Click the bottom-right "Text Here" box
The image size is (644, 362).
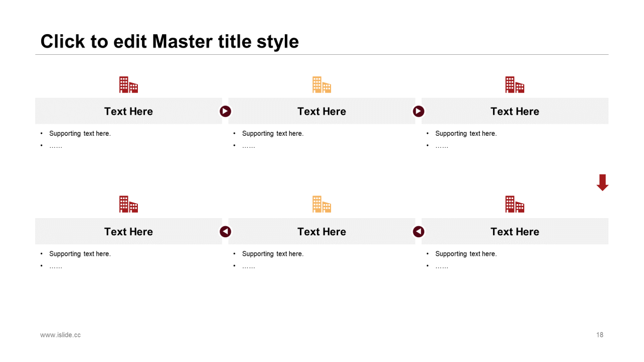(x=515, y=231)
